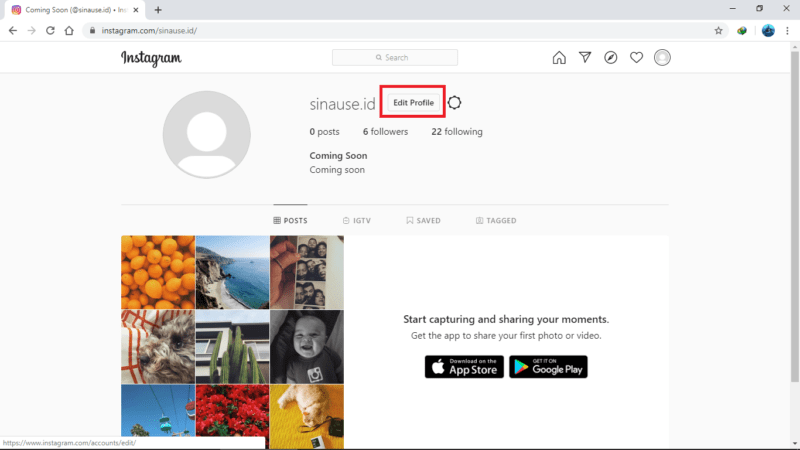Click the Instagram search field
This screenshot has height=450, width=800.
395,58
